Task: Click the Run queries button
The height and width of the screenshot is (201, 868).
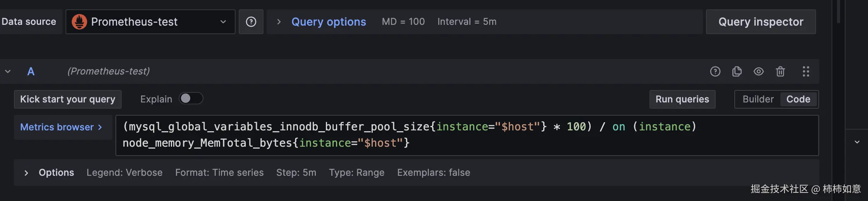Action: [x=682, y=99]
